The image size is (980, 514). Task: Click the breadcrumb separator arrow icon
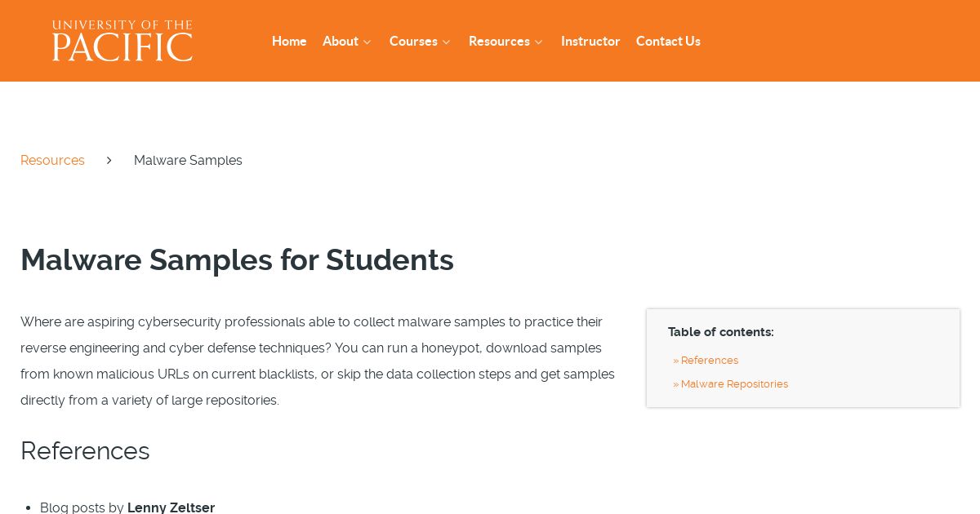pos(109,160)
